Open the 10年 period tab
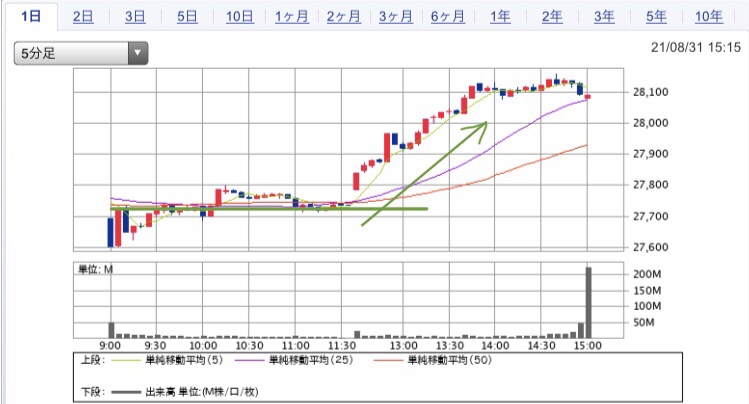 tap(708, 17)
